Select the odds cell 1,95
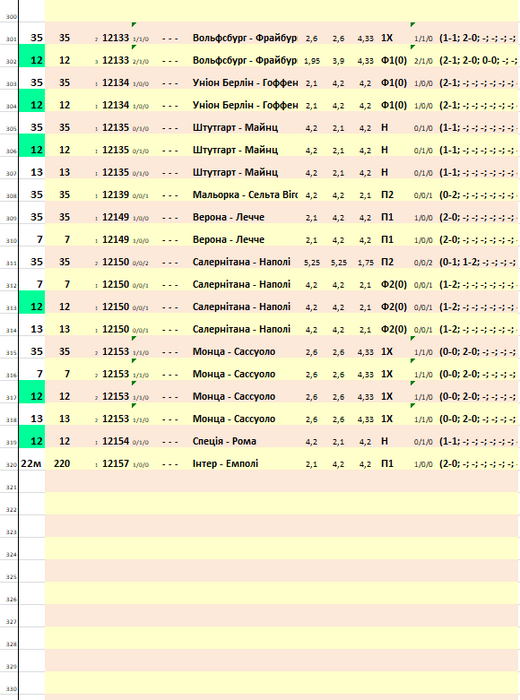 (x=312, y=61)
